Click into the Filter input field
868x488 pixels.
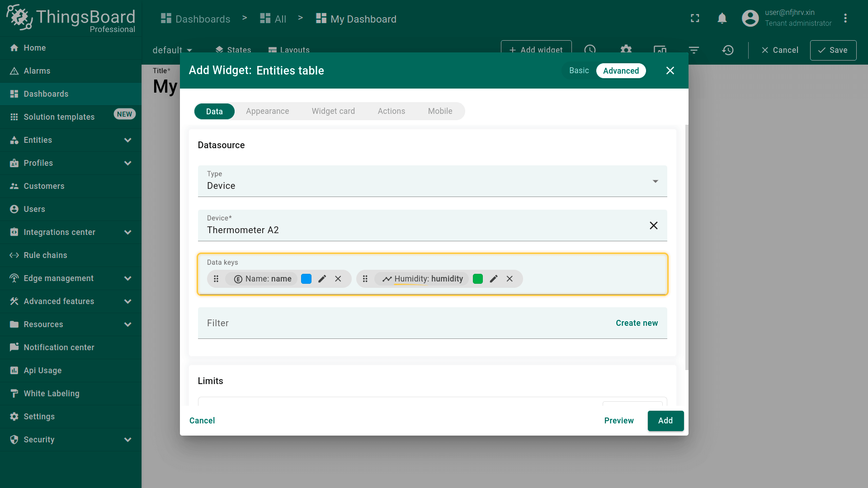(x=398, y=323)
